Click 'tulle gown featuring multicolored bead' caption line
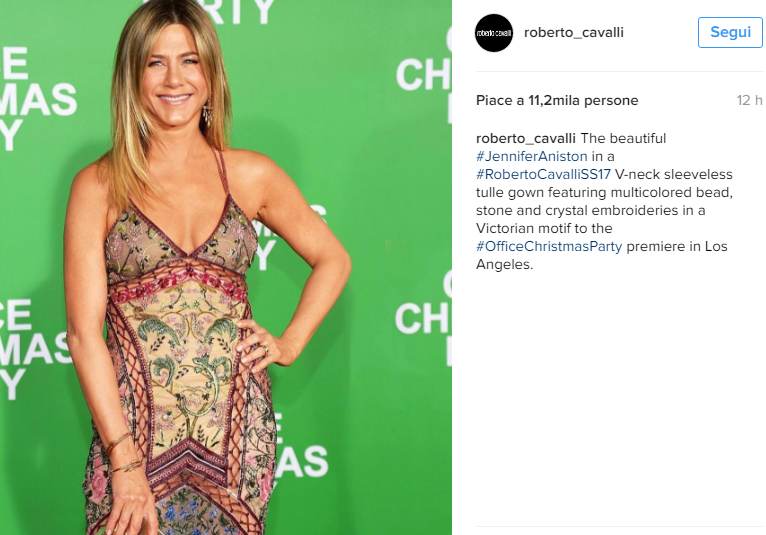This screenshot has width=766, height=535. (x=604, y=193)
